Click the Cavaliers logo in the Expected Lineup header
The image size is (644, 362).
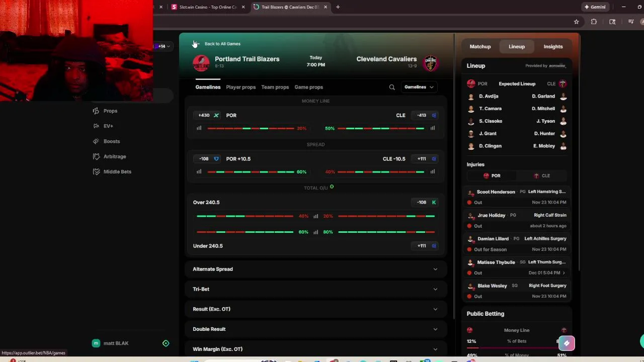(x=562, y=83)
